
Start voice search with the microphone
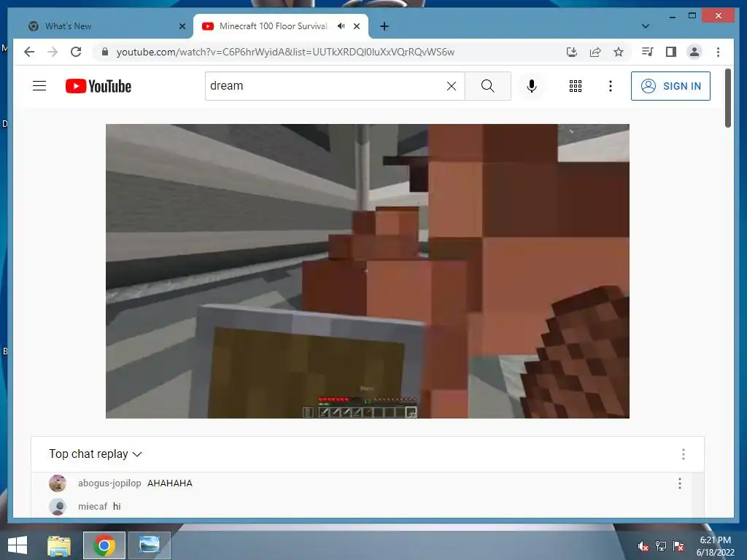tap(532, 86)
